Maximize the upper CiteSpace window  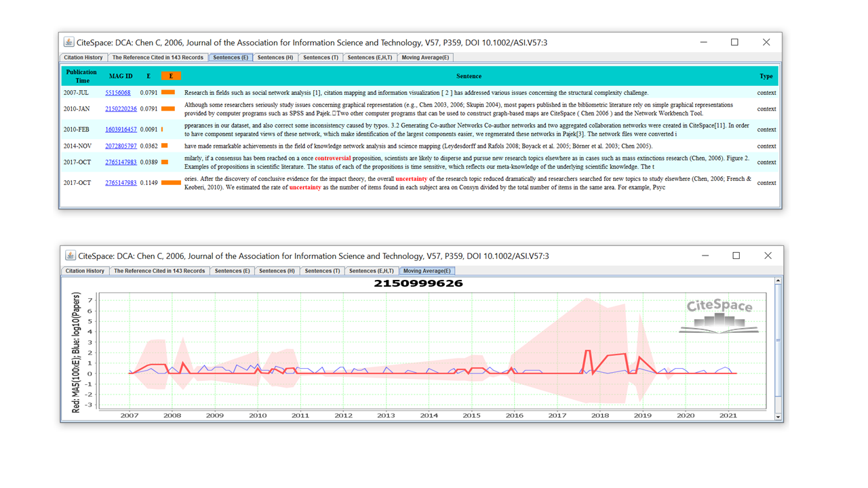point(734,42)
